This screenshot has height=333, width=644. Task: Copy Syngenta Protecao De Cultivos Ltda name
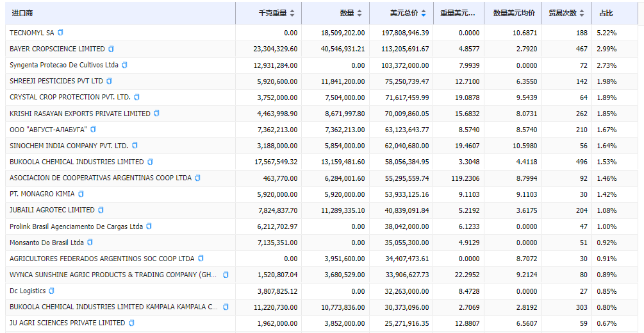pos(125,65)
